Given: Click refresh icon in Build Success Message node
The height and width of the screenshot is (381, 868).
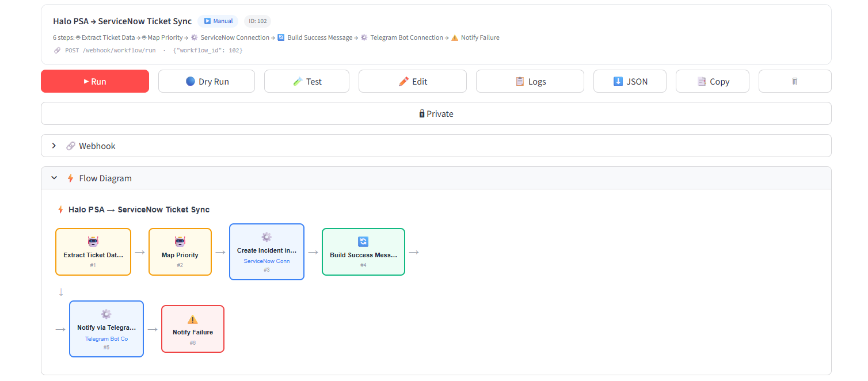Looking at the screenshot, I should pyautogui.click(x=363, y=242).
